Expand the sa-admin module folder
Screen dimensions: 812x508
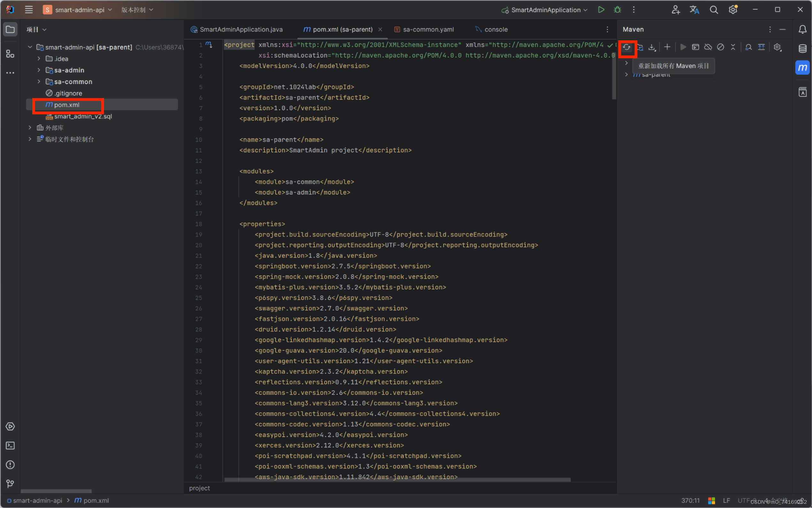[x=39, y=70]
